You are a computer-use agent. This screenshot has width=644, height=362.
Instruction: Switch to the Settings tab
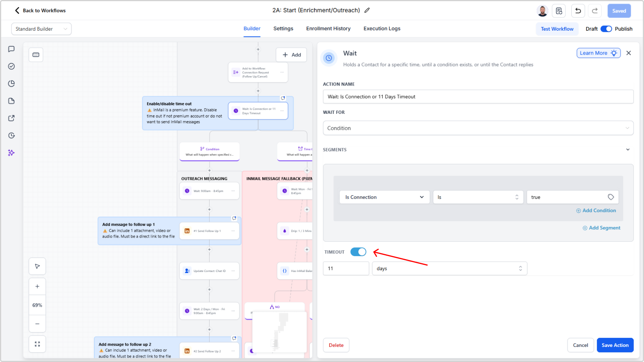(283, 28)
